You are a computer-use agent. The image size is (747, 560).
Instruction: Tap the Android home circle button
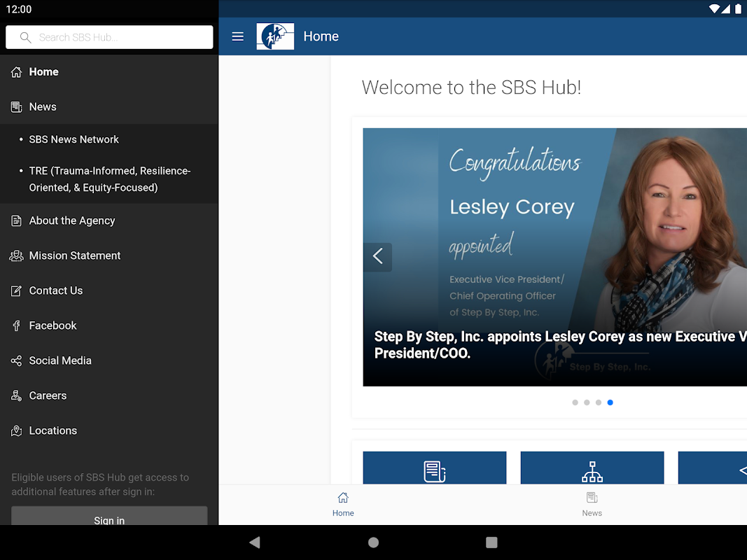click(x=374, y=542)
